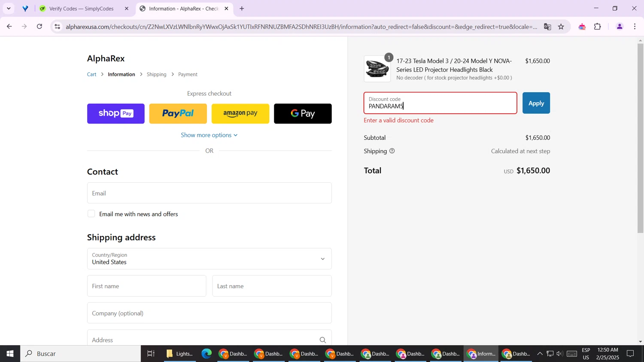Open the tab search dropdown arrow
The image size is (644, 362).
9,9
